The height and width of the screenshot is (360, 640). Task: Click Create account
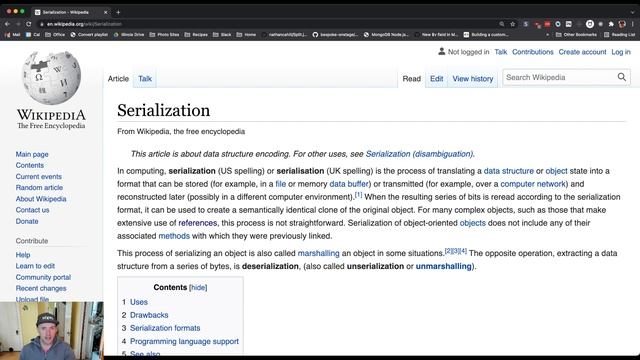click(582, 52)
